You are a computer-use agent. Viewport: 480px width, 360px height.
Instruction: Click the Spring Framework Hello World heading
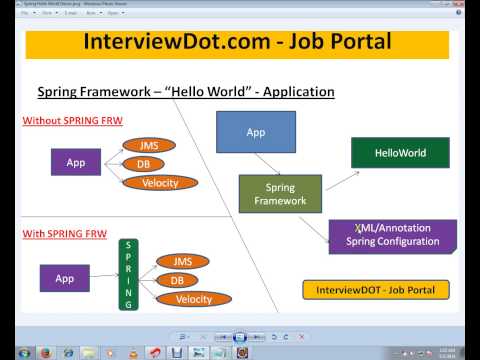click(x=186, y=92)
